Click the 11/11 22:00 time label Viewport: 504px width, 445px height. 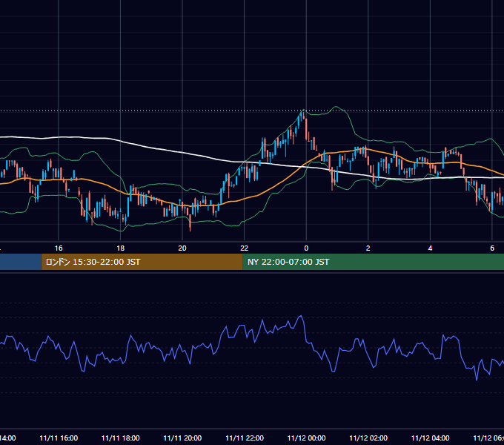pyautogui.click(x=245, y=438)
